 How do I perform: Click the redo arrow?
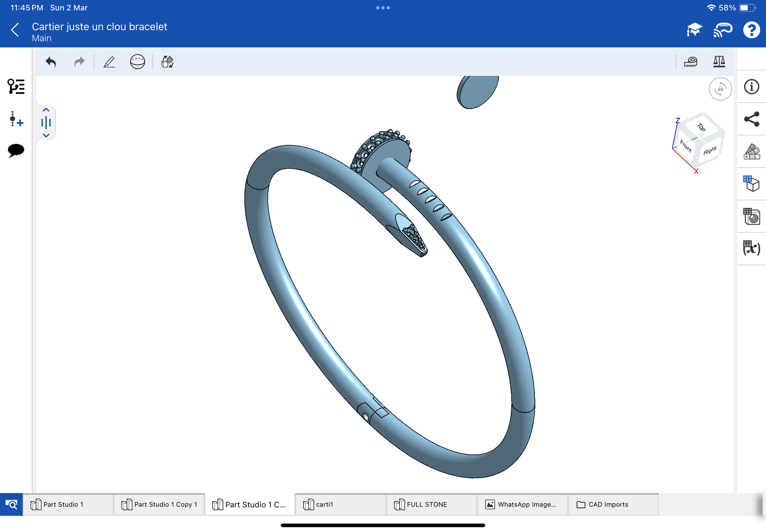click(79, 62)
